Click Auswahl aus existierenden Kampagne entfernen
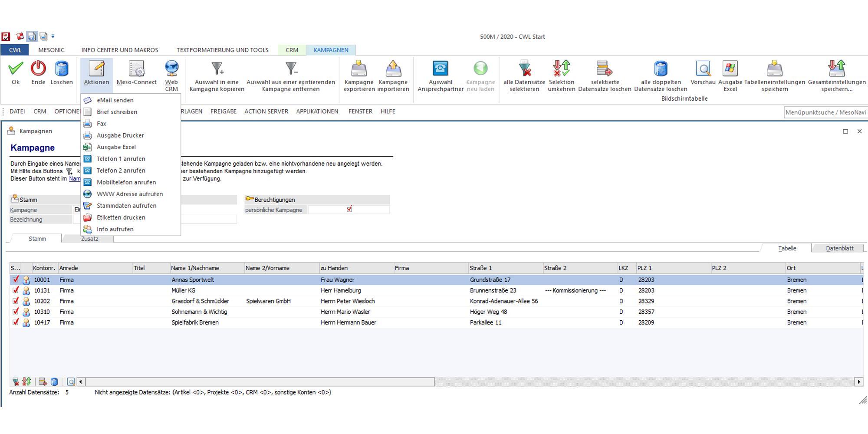The height and width of the screenshot is (434, 868). [291, 76]
